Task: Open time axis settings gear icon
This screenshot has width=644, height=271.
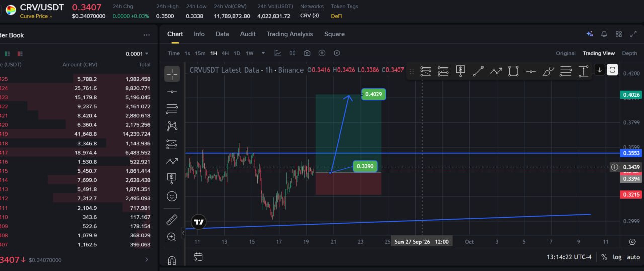Action: click(x=632, y=242)
